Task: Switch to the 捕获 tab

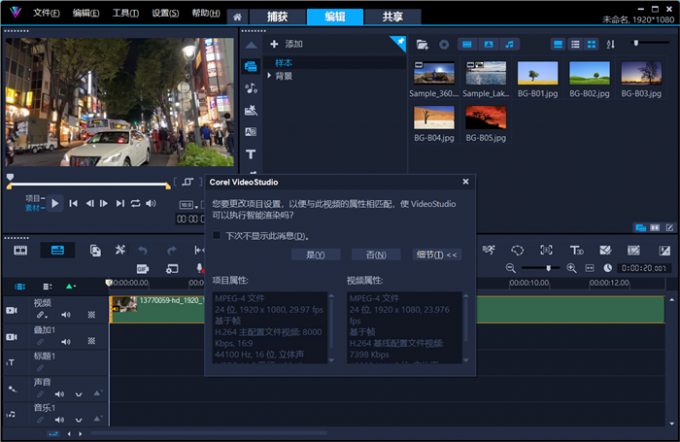Action: click(277, 17)
